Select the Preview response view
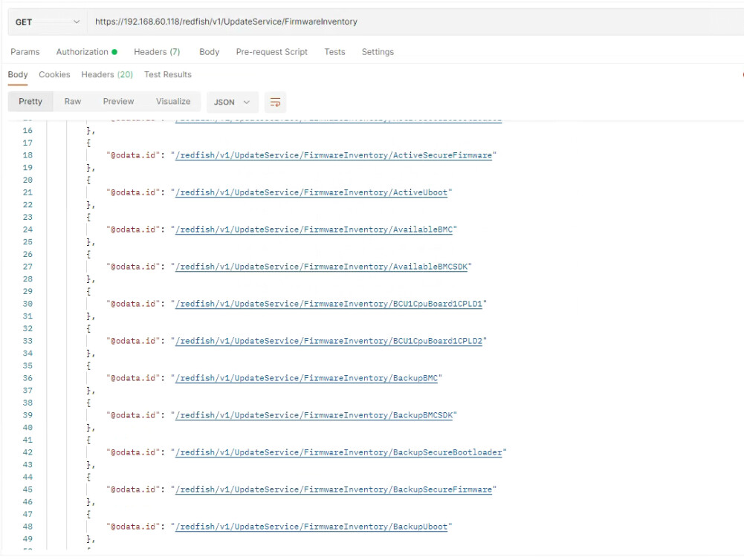This screenshot has width=744, height=560. point(118,102)
